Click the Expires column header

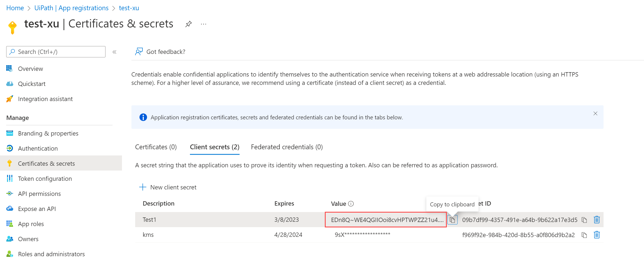[x=284, y=204]
